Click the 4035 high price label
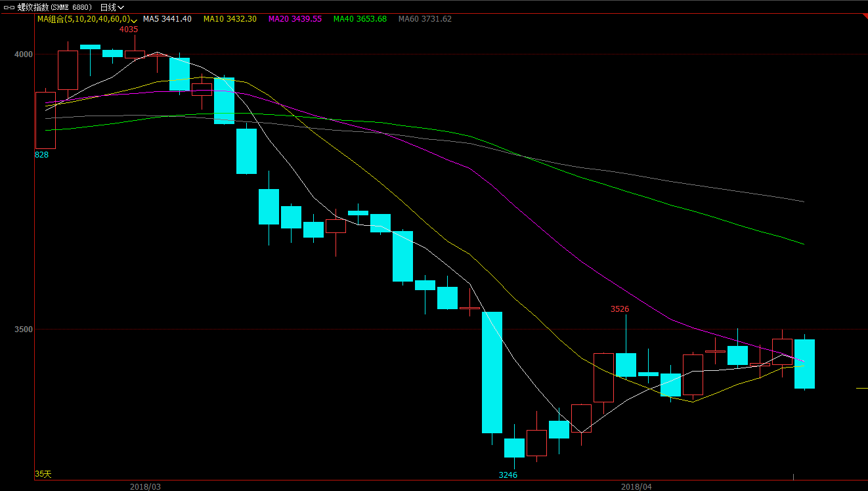Viewport: 868px width, 491px height. tap(129, 30)
